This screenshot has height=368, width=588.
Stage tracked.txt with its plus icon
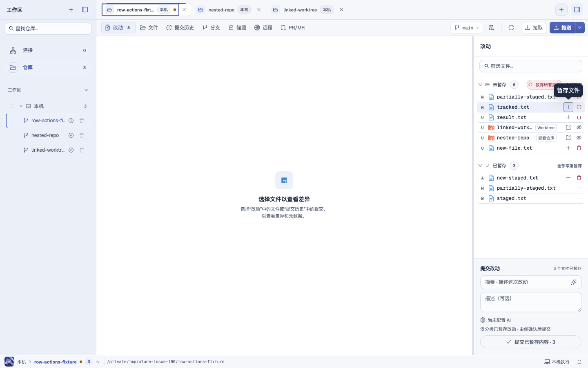[x=568, y=107]
